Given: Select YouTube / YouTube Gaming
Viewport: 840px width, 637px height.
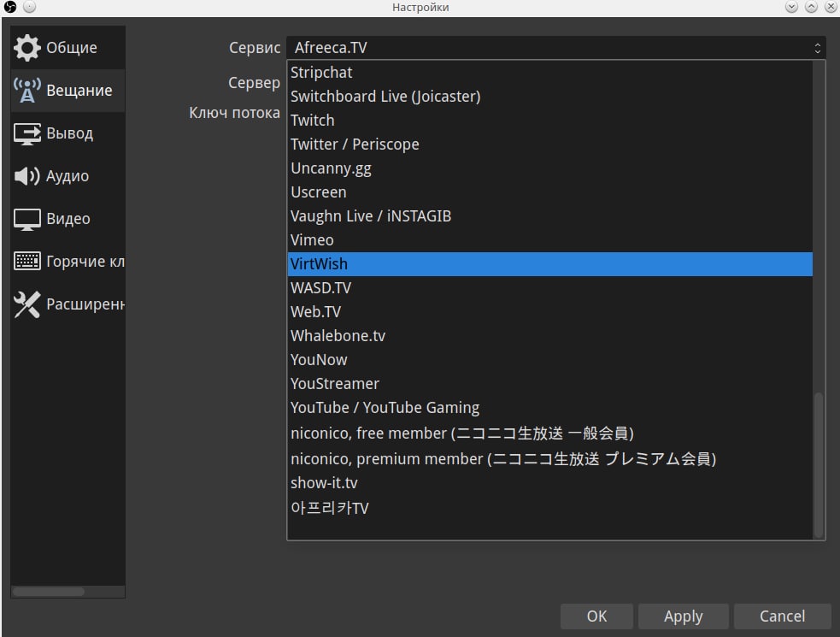Looking at the screenshot, I should [550, 408].
